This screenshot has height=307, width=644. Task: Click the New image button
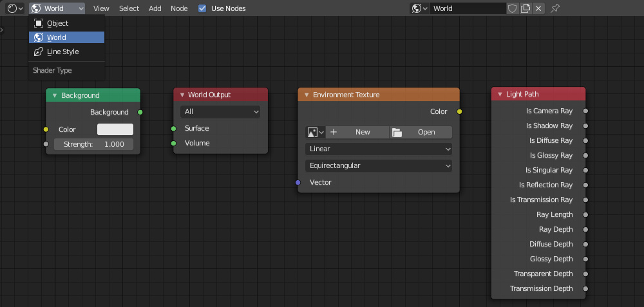(x=357, y=132)
